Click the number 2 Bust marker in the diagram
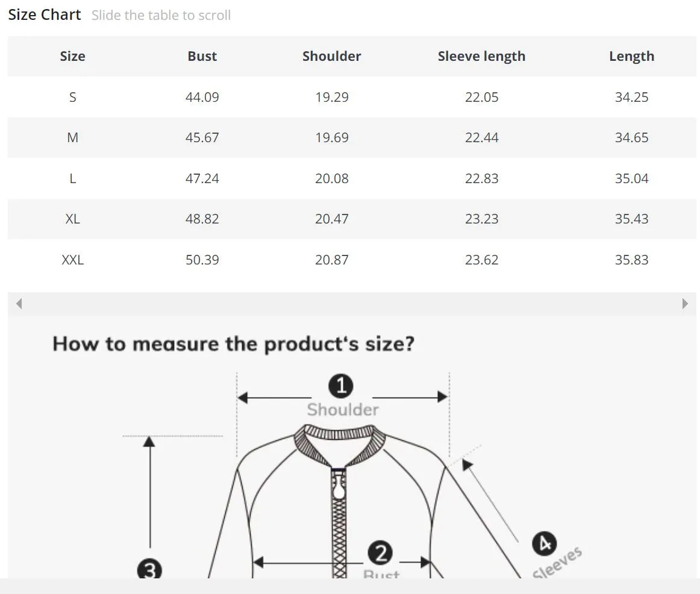This screenshot has width=700, height=594. tap(380, 553)
